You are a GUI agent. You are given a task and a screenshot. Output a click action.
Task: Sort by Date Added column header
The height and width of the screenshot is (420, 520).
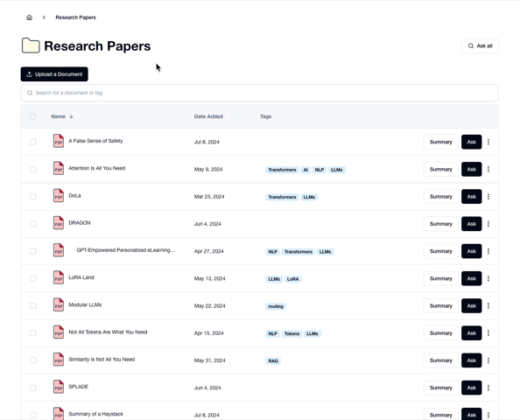[x=208, y=116]
